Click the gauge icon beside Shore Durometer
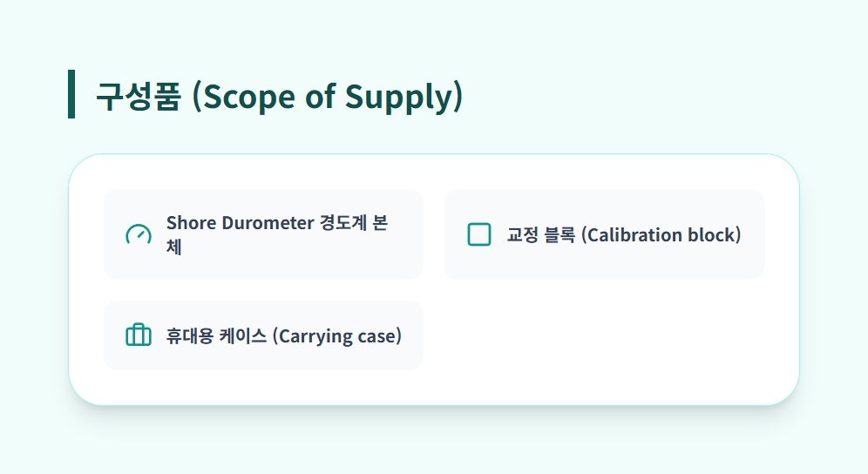This screenshot has width=868, height=474. pos(139,234)
